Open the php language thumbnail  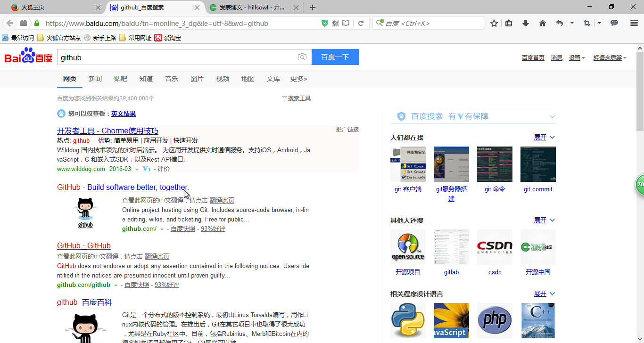tap(495, 320)
